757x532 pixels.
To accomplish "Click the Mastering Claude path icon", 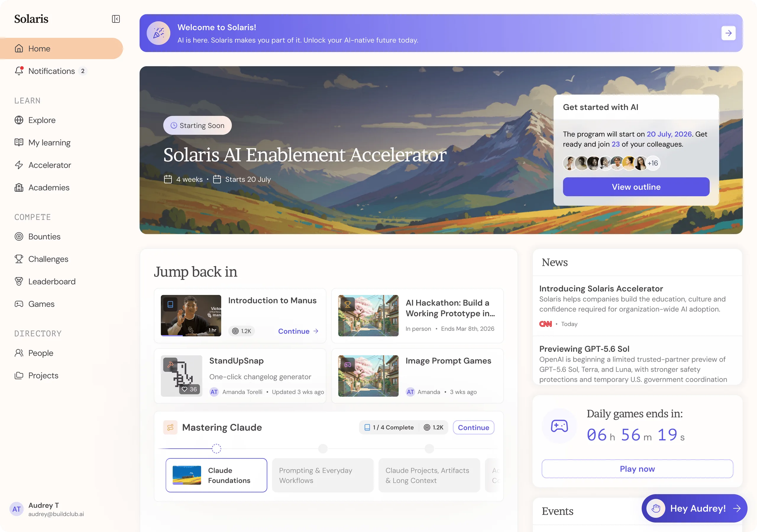I will click(x=170, y=427).
